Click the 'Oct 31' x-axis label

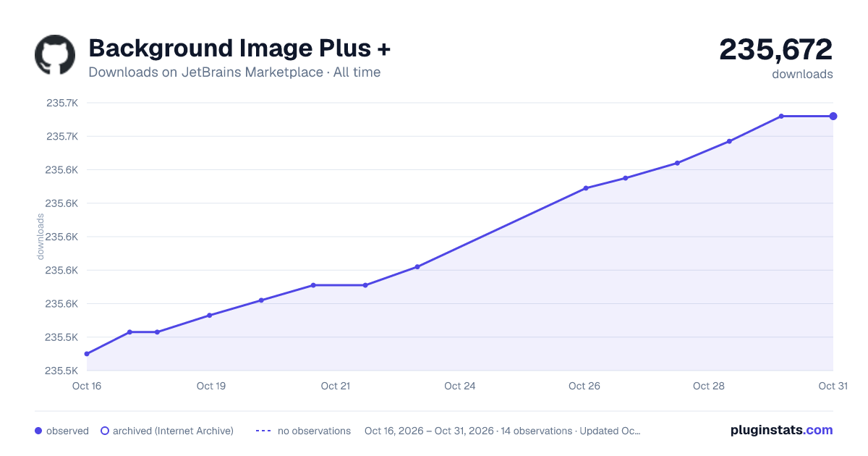833,386
